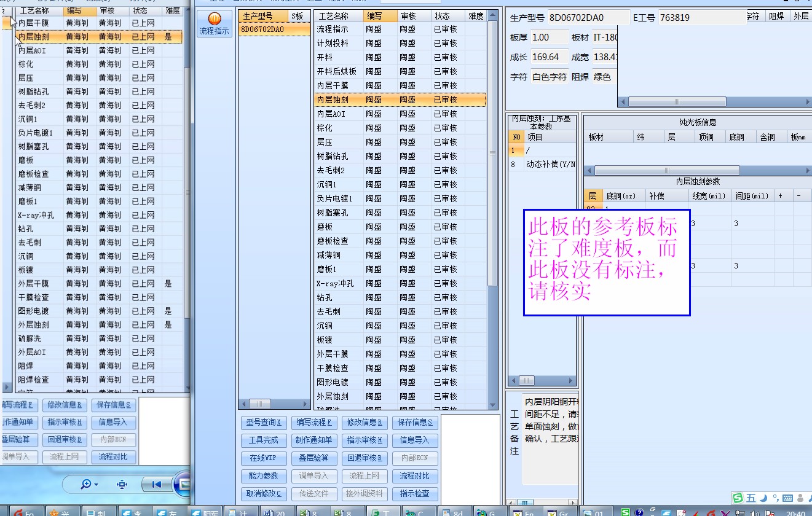
Task: Click the moon icon on the IME bar
Action: tap(763, 498)
